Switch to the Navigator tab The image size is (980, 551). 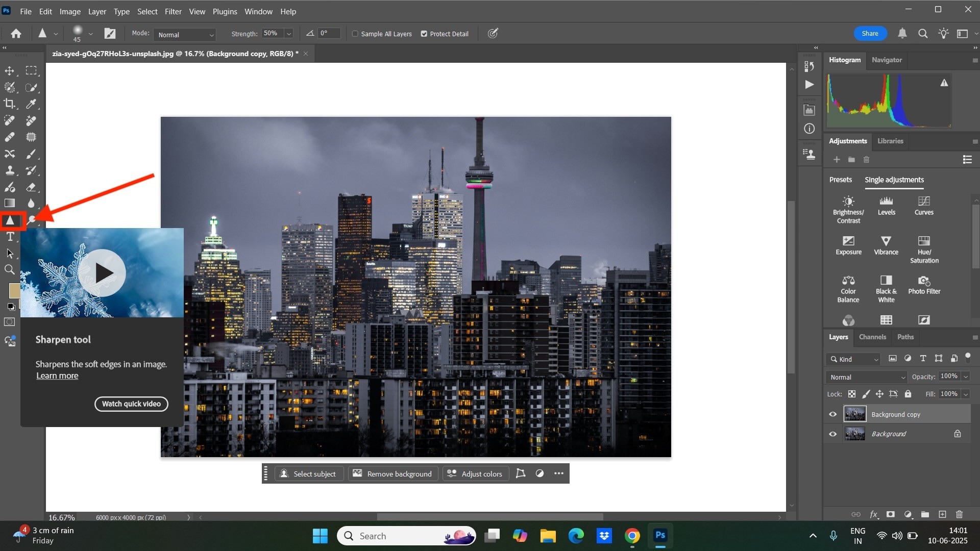(887, 60)
